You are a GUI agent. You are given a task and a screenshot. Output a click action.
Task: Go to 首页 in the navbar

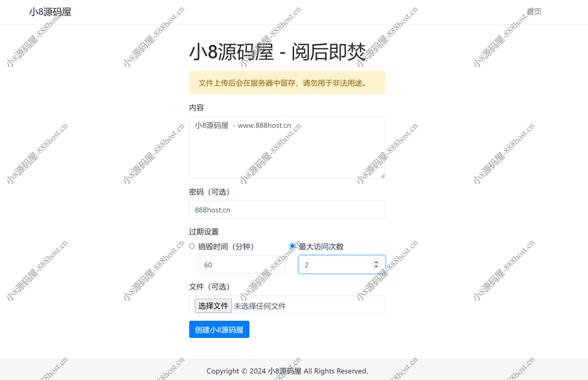(534, 11)
